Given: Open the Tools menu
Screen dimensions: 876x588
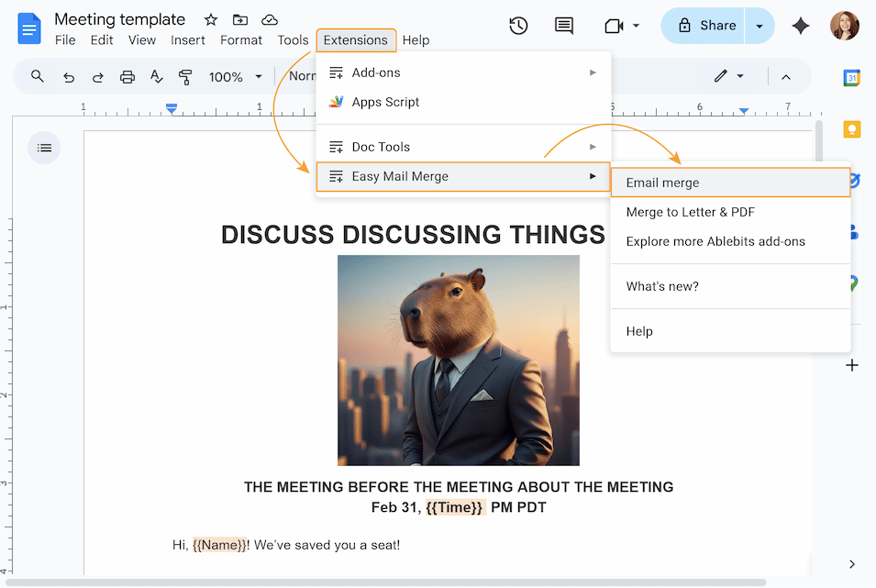Looking at the screenshot, I should (293, 40).
